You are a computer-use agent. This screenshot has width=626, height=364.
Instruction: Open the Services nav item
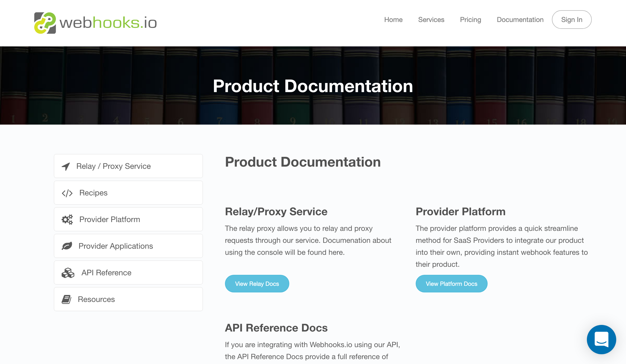click(x=431, y=20)
